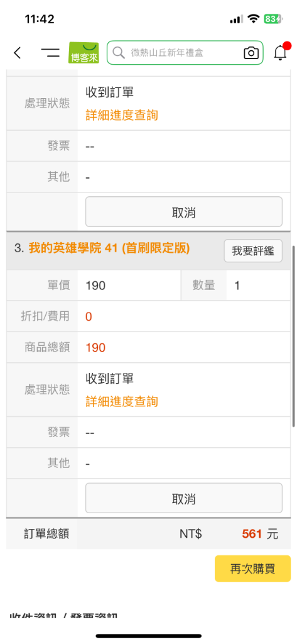
Task: Open the hamburger menu icon
Action: tap(50, 52)
